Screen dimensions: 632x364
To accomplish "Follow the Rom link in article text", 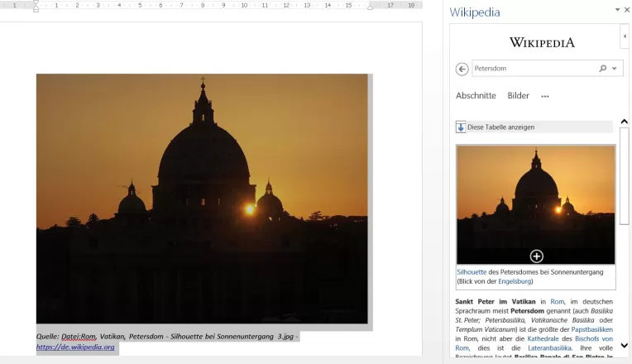I will point(557,301).
